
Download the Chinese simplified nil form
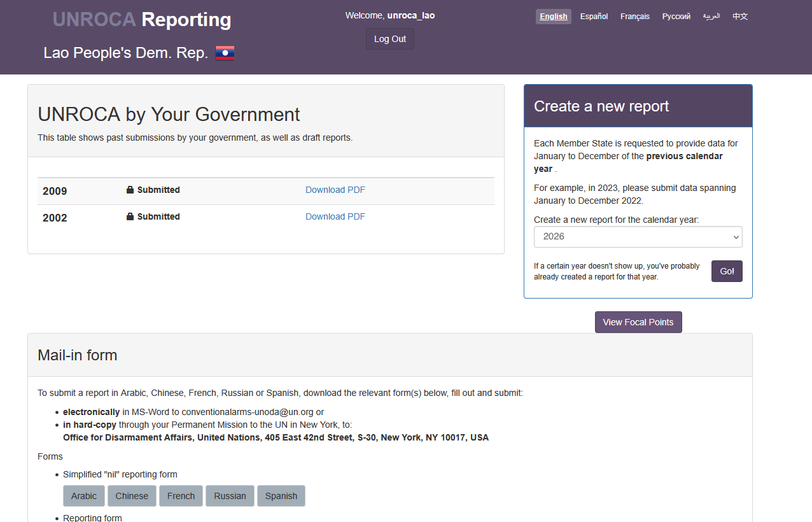point(132,496)
